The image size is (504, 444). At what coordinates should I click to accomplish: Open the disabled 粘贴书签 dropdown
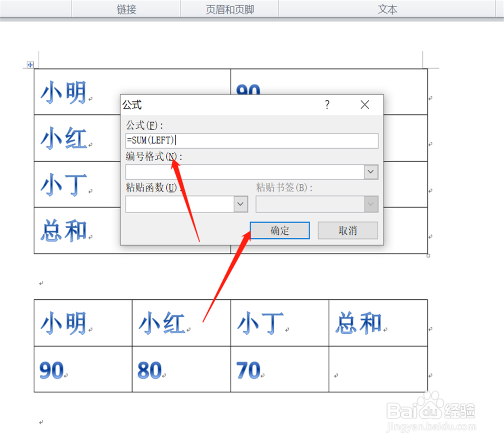point(371,204)
